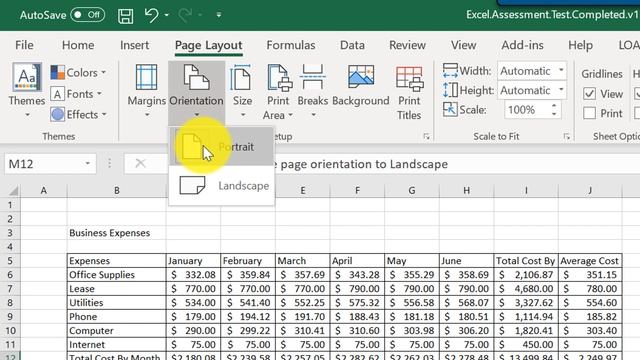
Task: Click the June column header cell
Action: click(467, 261)
